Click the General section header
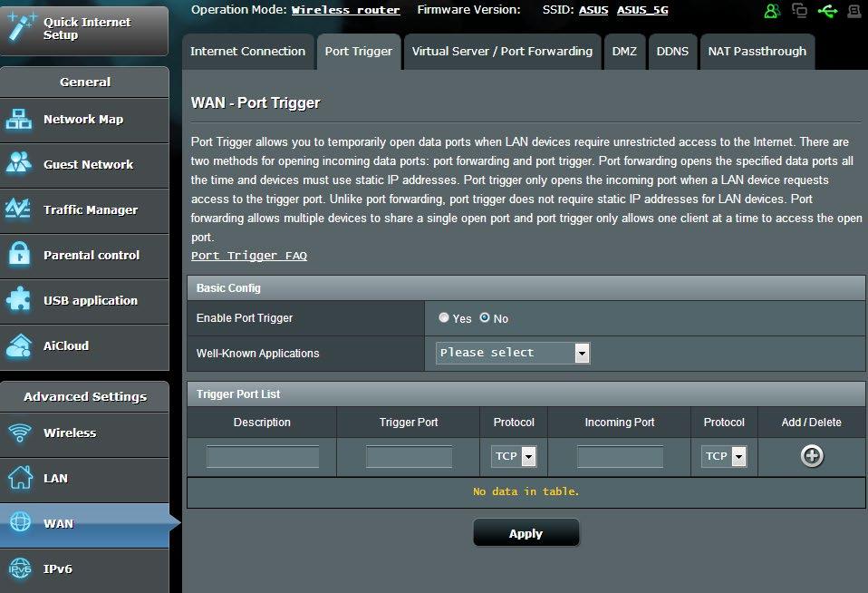This screenshot has height=593, width=868. tap(85, 82)
